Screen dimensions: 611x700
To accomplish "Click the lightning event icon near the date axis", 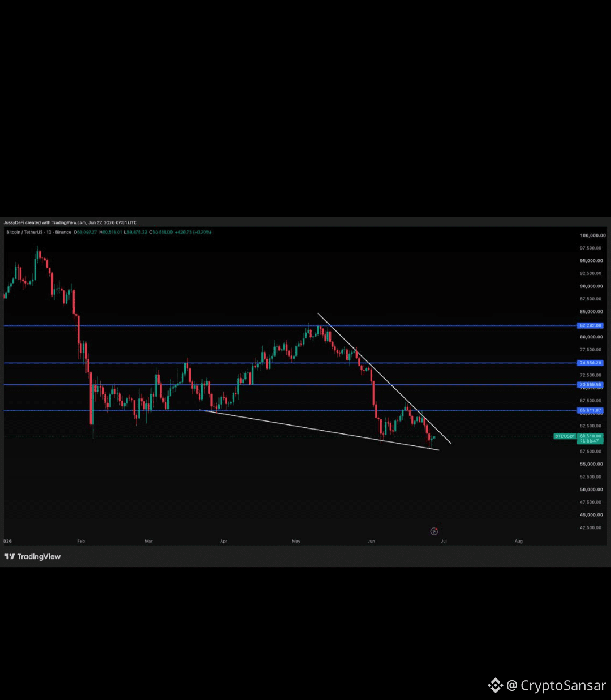I will pyautogui.click(x=434, y=531).
